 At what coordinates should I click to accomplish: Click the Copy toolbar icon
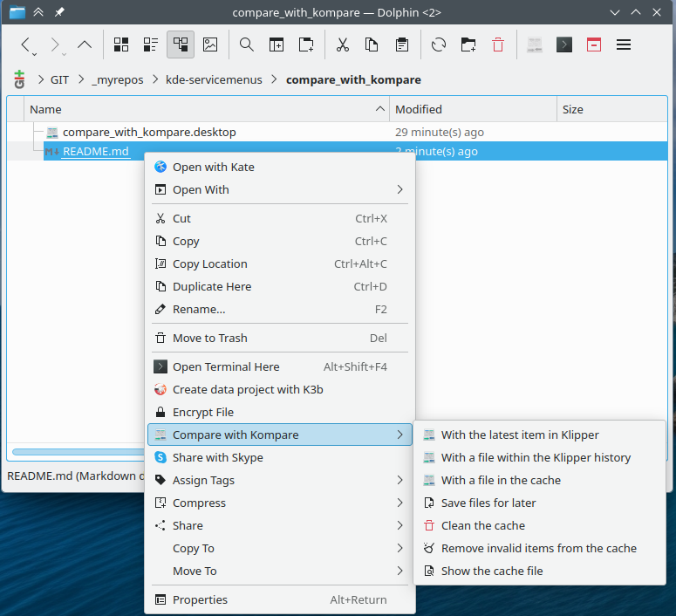point(372,44)
